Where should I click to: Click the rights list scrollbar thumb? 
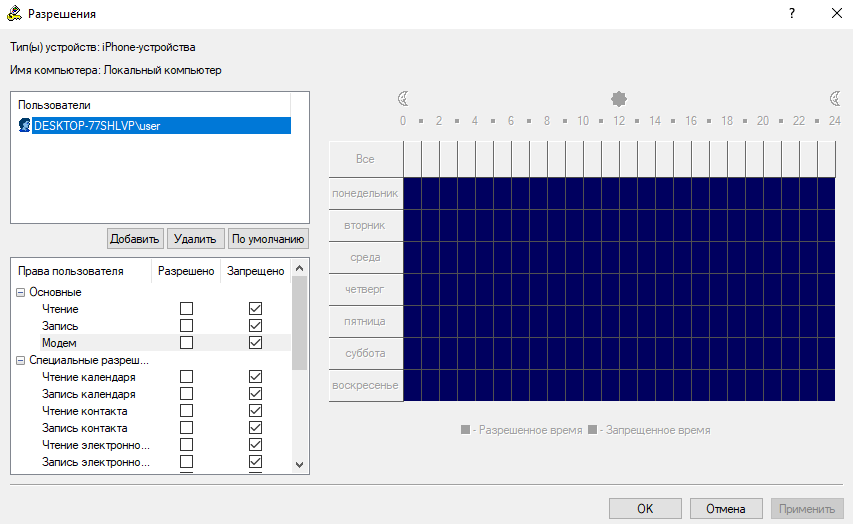coord(299,323)
